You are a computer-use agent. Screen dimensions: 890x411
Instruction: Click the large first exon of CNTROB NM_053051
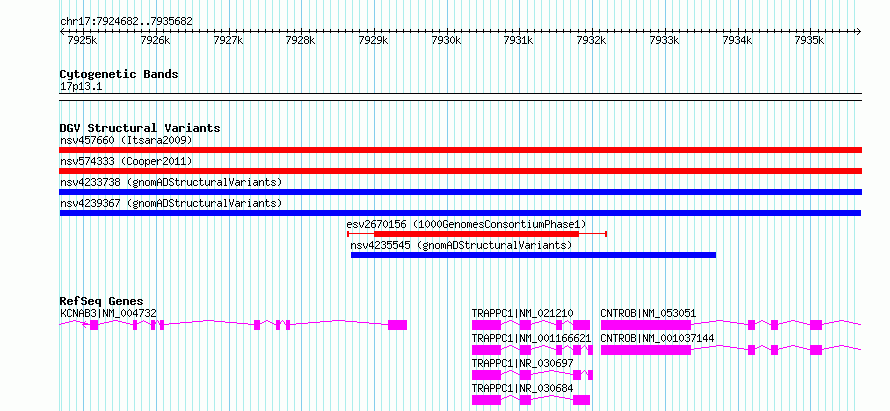click(x=646, y=325)
